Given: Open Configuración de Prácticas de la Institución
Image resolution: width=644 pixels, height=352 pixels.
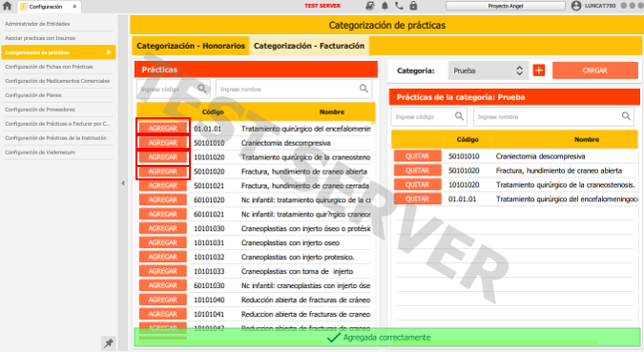Looking at the screenshot, I should pos(57,138).
